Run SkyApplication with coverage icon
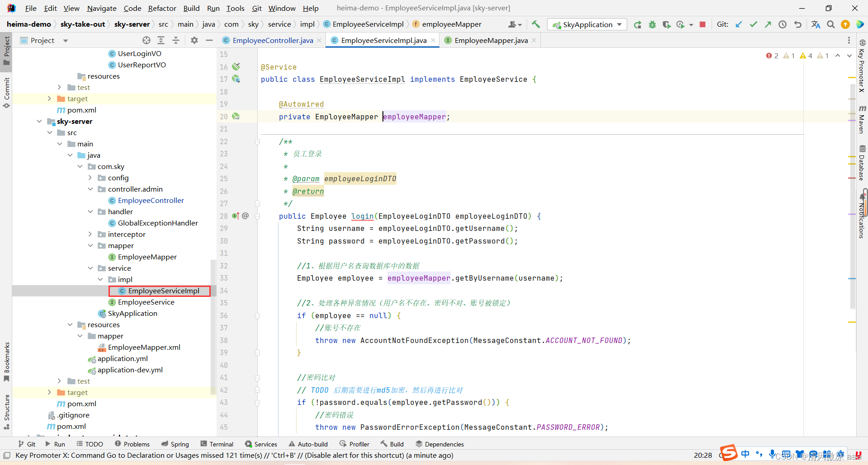The height and width of the screenshot is (465, 868). point(666,24)
